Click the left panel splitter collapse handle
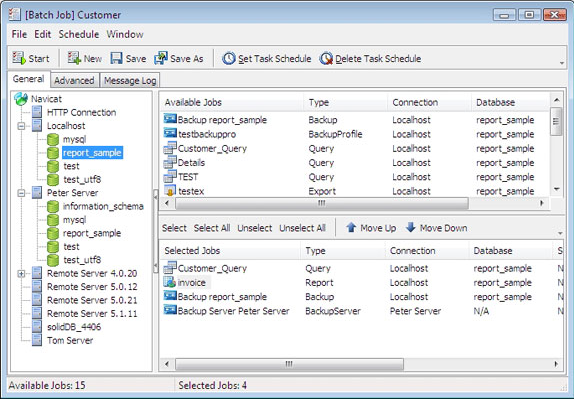This screenshot has width=574, height=399. tap(156, 231)
